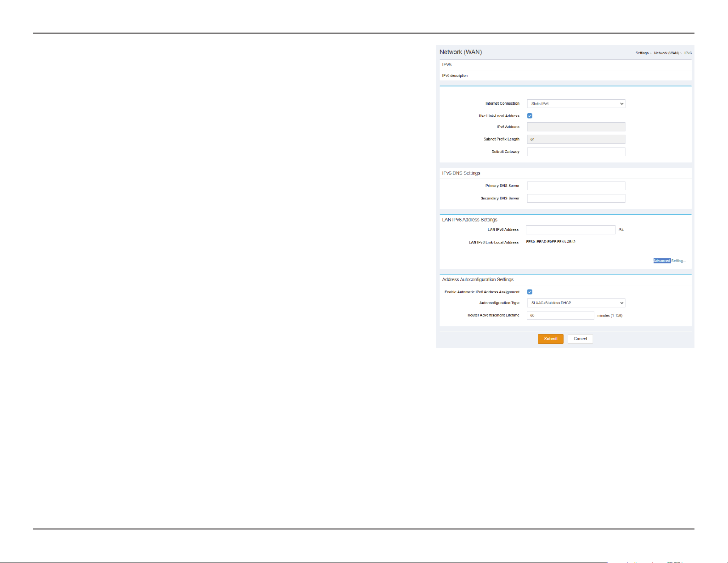Click the /64 suffix beside LAN IPv6 Address
728x563 pixels.
pos(621,230)
